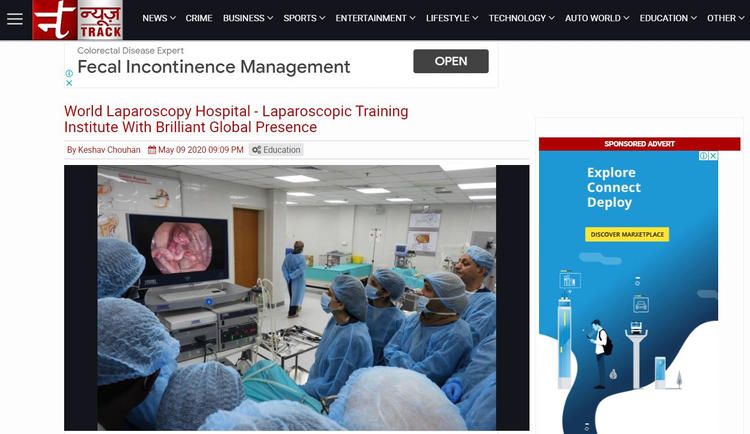Expand the Other dropdown menu
750x434 pixels.
pos(726,18)
